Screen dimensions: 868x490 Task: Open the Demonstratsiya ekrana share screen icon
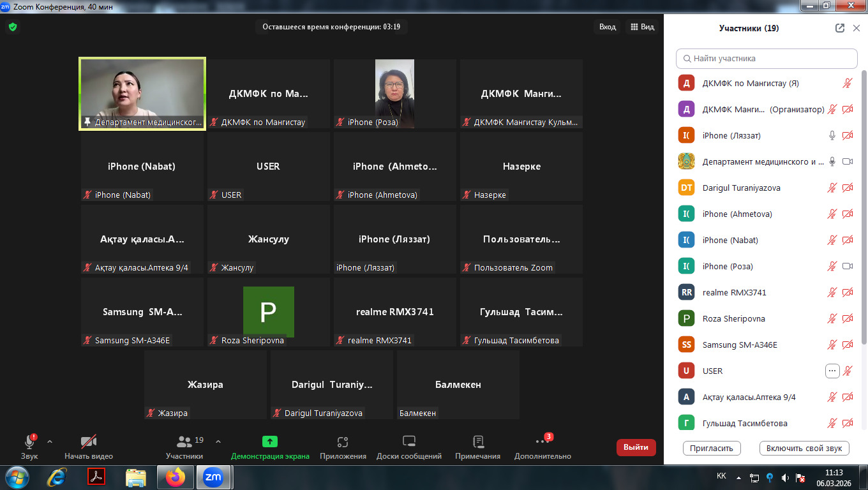point(270,442)
